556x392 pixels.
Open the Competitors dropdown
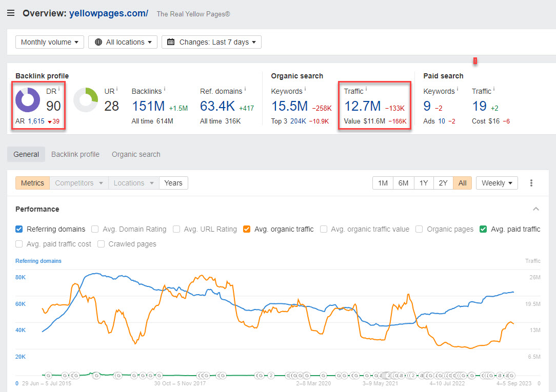coord(78,183)
